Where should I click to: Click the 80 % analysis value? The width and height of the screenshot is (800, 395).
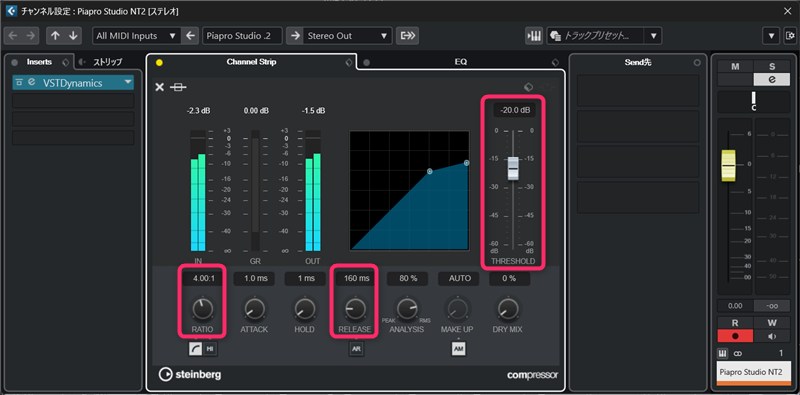click(407, 279)
